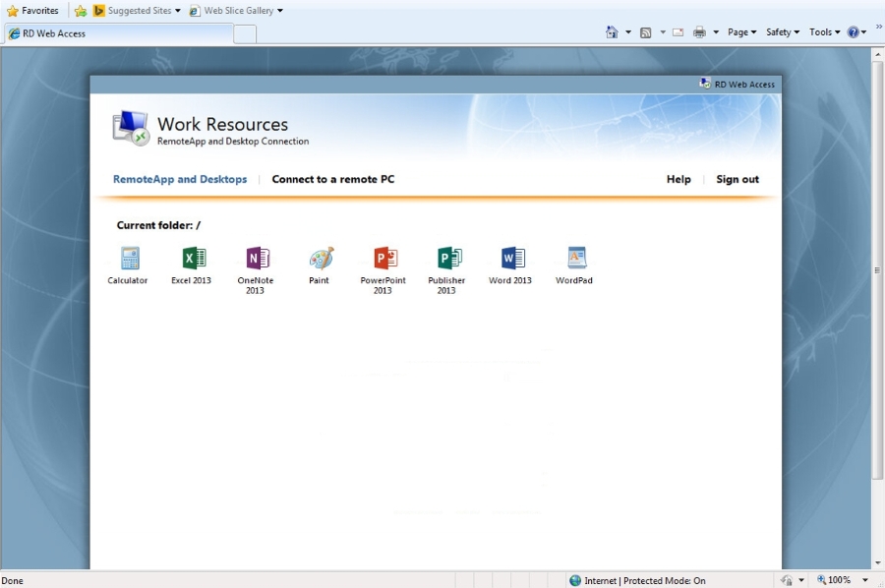Open the Safety menu dropdown
Image resolution: width=885 pixels, height=588 pixels.
(783, 32)
